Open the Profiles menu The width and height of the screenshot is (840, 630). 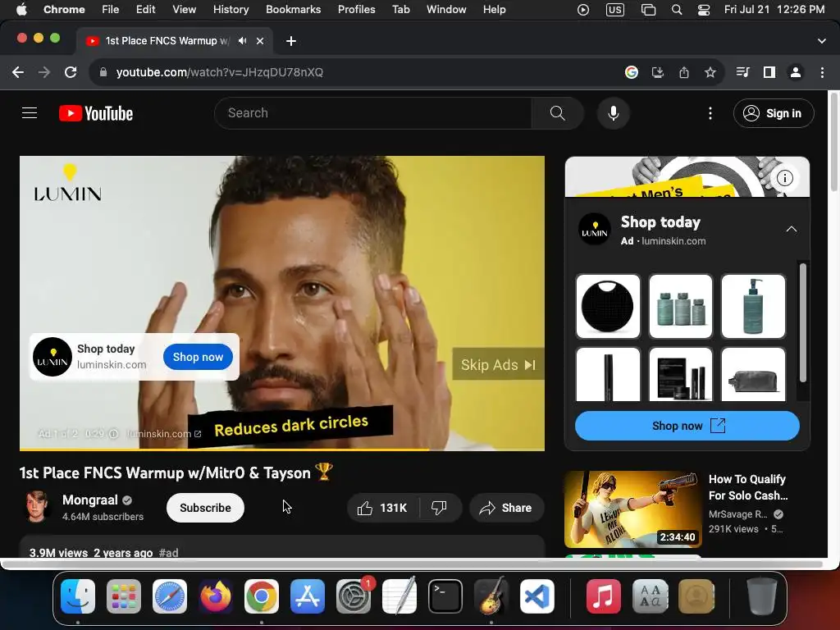tap(356, 9)
